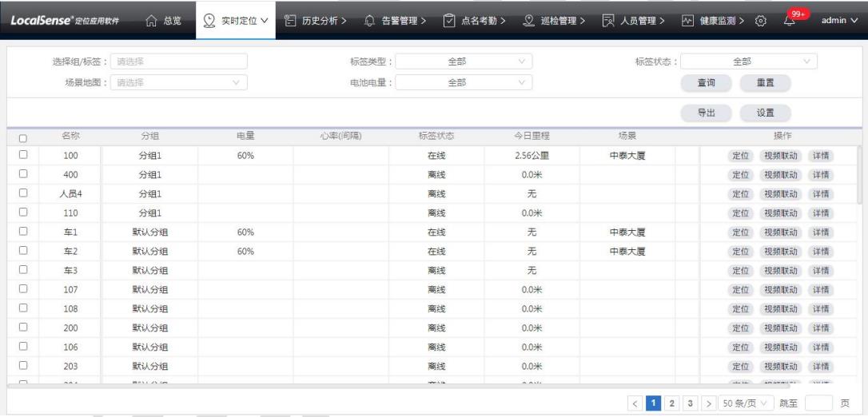
Task: Click the heartbeat icon for 健康监测
Action: point(688,18)
